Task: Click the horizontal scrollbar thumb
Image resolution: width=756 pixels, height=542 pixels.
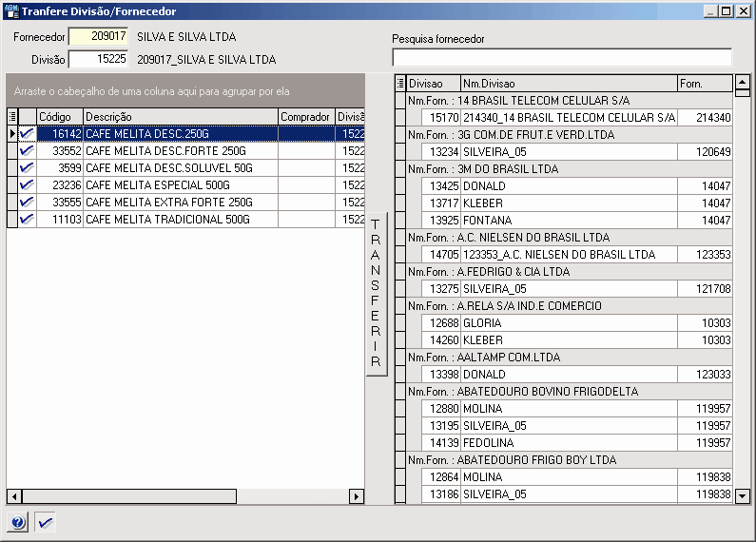Action: (x=129, y=496)
